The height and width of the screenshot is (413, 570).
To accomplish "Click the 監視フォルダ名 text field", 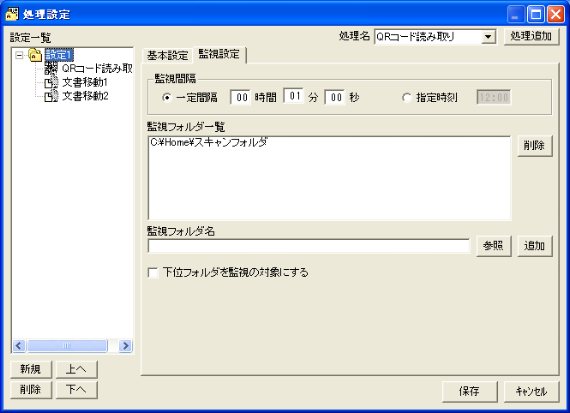I will click(x=309, y=246).
